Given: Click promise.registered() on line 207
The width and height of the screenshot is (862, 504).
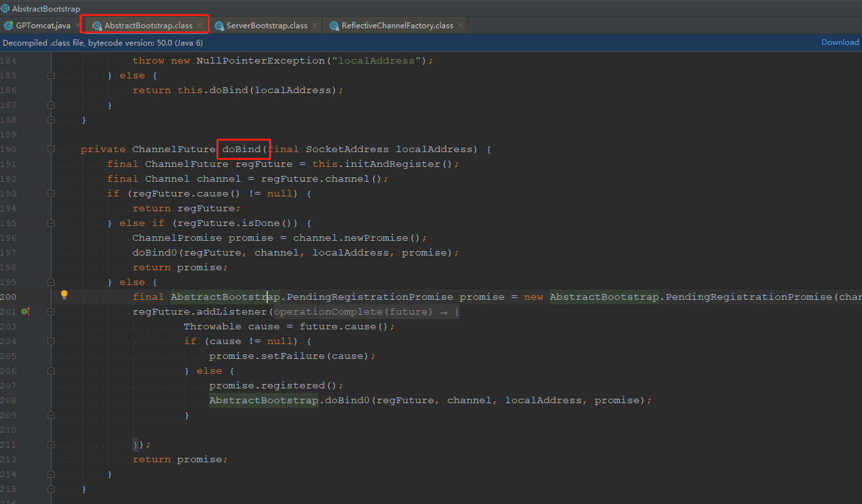Looking at the screenshot, I should click(273, 386).
